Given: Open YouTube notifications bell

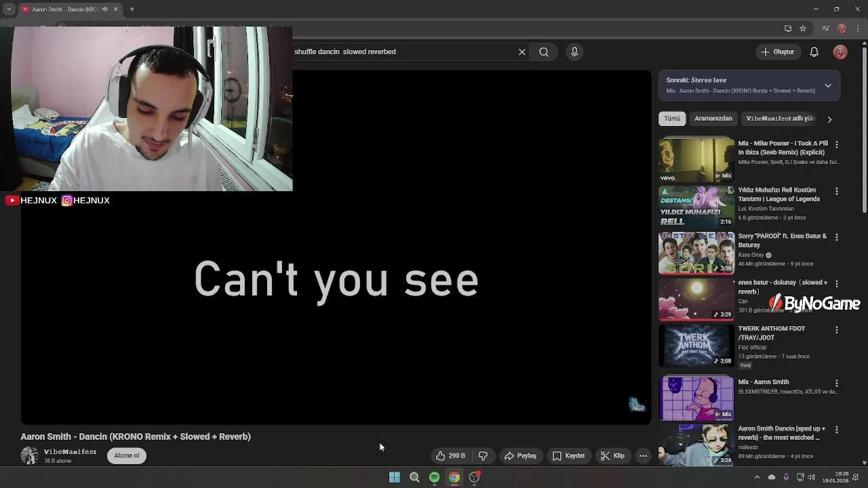Looking at the screenshot, I should point(814,52).
